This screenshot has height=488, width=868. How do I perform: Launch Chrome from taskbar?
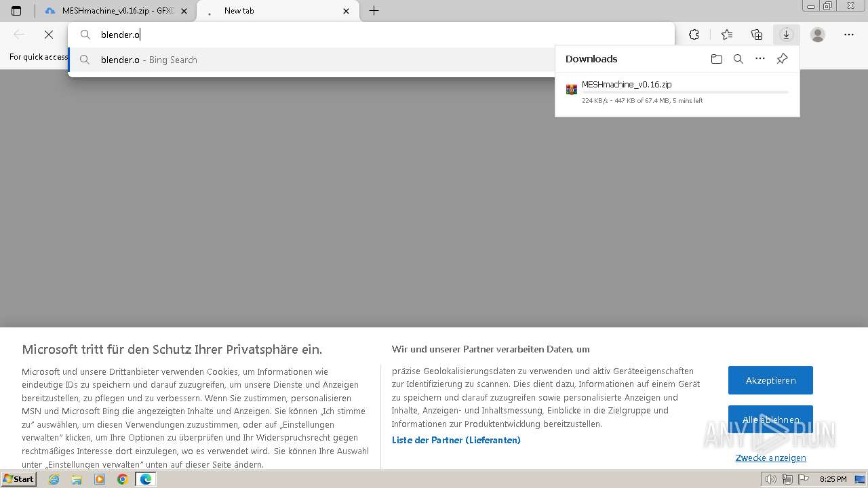click(x=122, y=479)
